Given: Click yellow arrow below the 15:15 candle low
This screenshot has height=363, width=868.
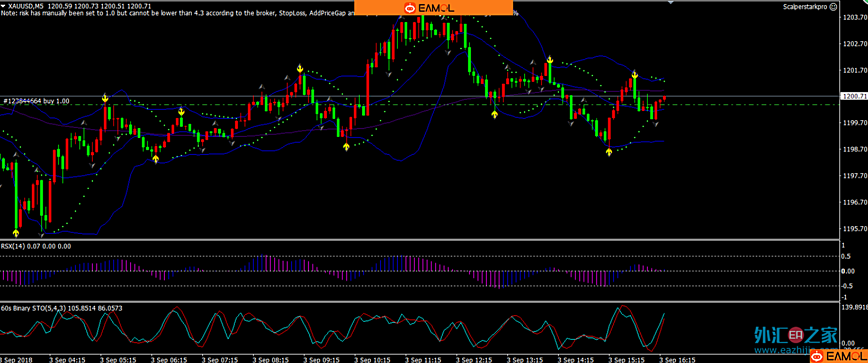Looking at the screenshot, I should (x=609, y=152).
